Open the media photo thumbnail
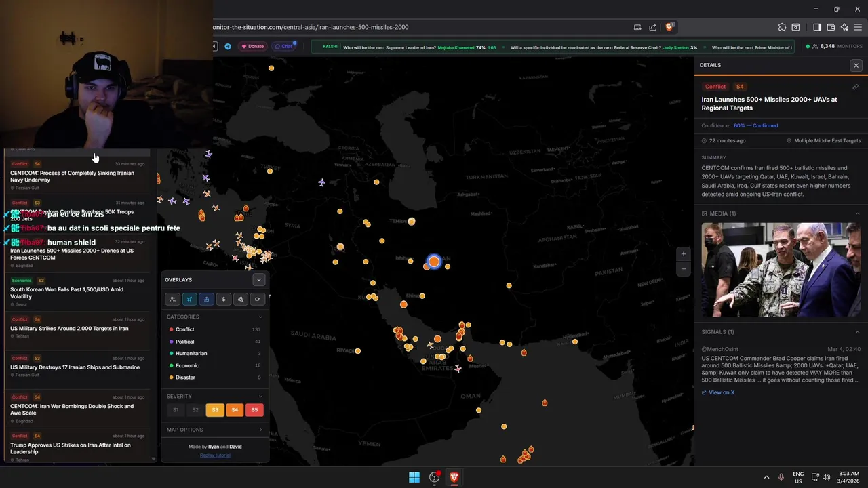 click(x=781, y=270)
